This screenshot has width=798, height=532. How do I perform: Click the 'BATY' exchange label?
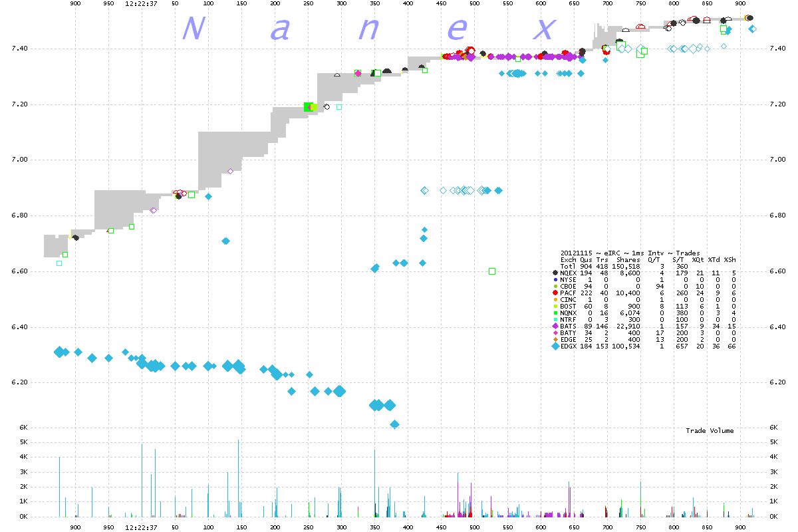click(x=569, y=333)
